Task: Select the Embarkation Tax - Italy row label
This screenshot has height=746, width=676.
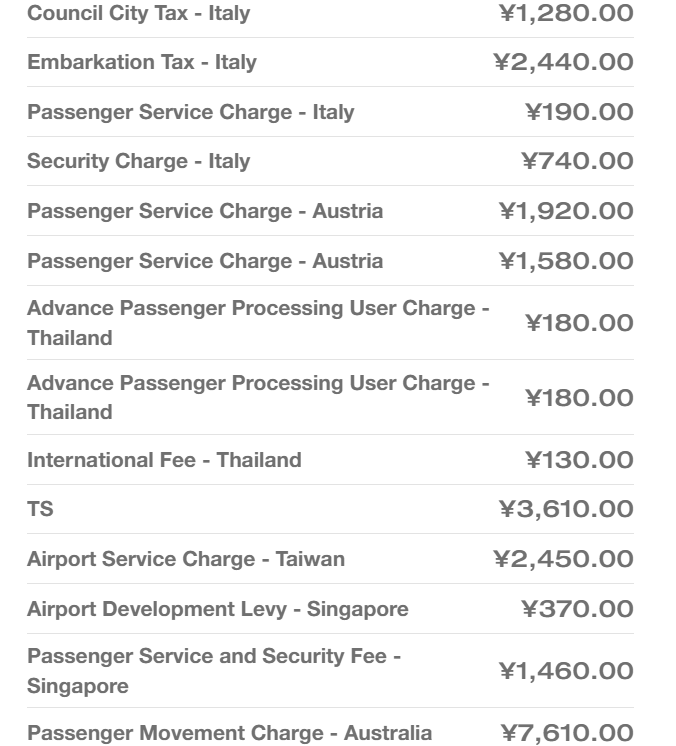Action: pyautogui.click(x=142, y=62)
